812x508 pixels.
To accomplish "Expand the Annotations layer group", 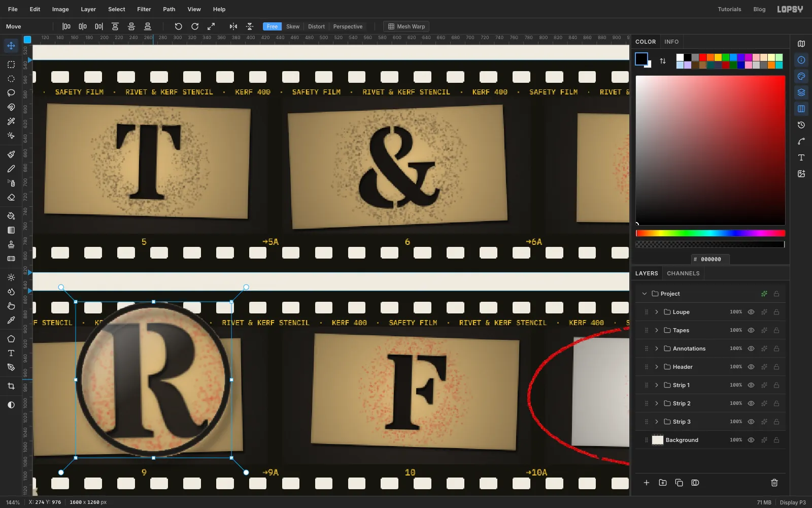I will 656,348.
